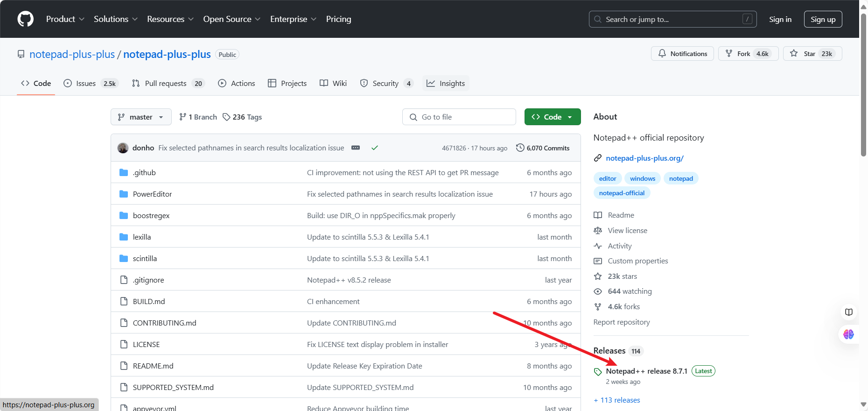Click the windows topic tag

tap(643, 178)
